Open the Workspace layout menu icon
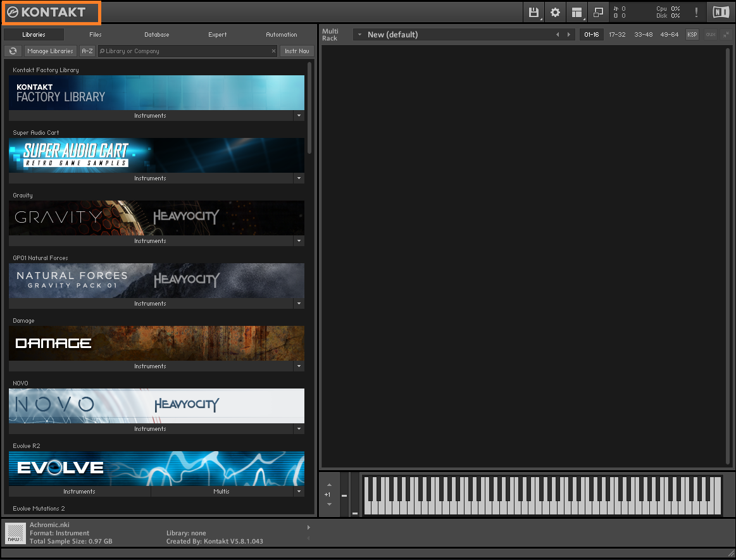 click(577, 12)
